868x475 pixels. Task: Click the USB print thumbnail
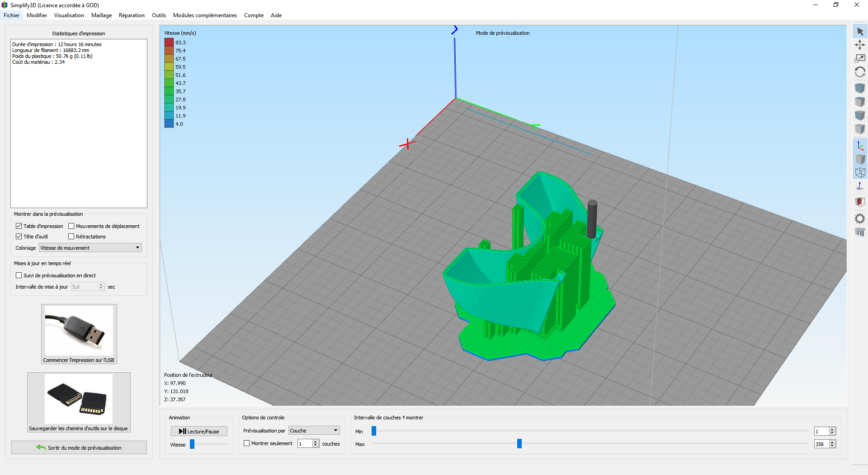point(79,331)
